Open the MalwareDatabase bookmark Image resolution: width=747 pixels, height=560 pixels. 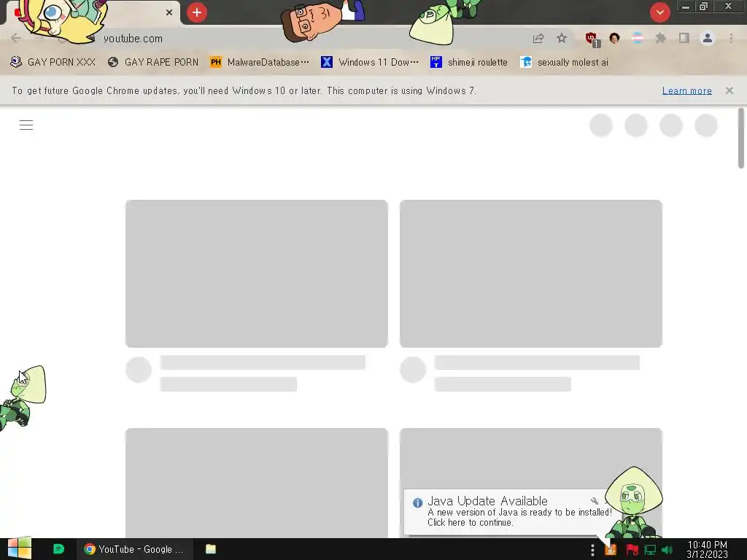coord(260,62)
